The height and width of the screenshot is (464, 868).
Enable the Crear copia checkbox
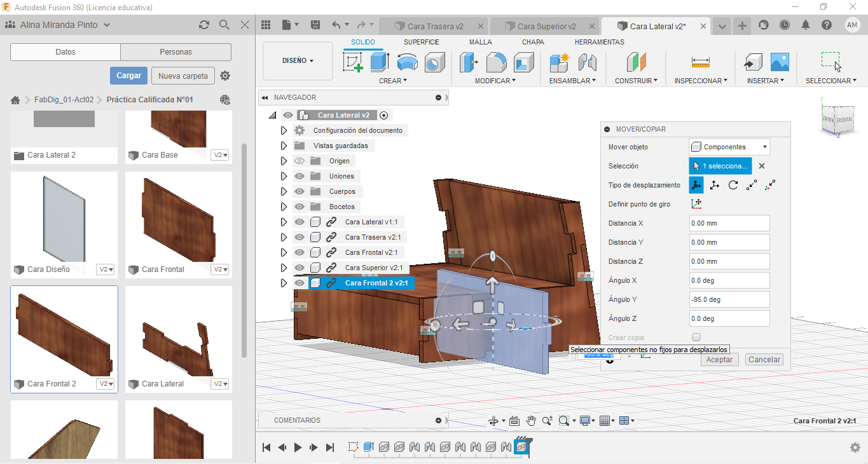(x=696, y=338)
